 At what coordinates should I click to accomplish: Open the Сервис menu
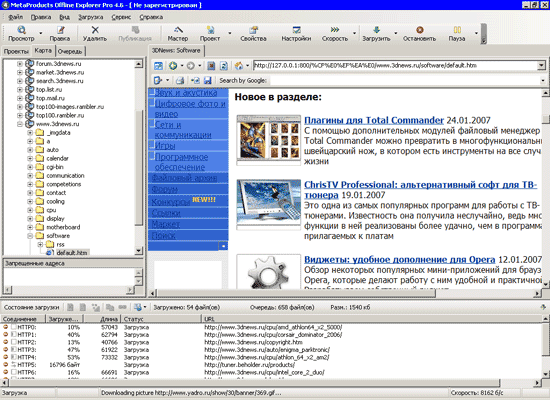(x=121, y=17)
